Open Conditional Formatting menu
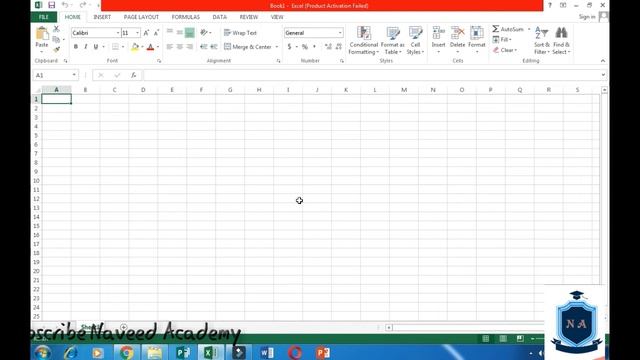Screen dimensions: 640x360 [364, 40]
